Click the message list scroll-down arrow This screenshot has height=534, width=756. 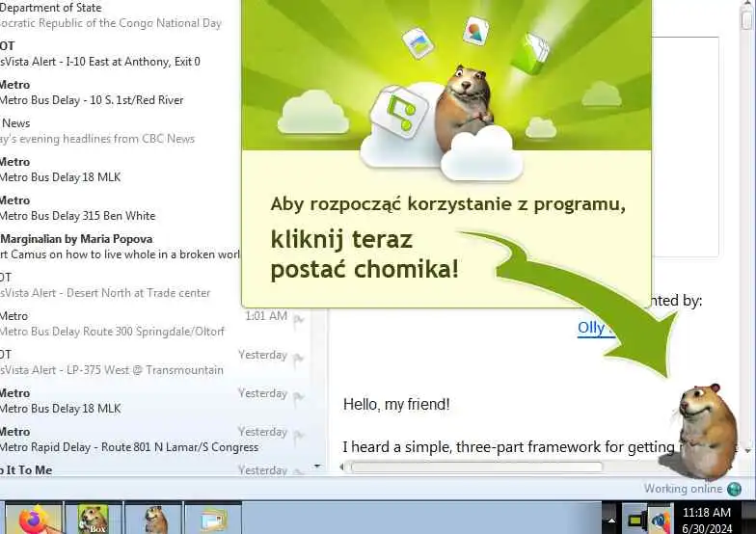(x=317, y=467)
